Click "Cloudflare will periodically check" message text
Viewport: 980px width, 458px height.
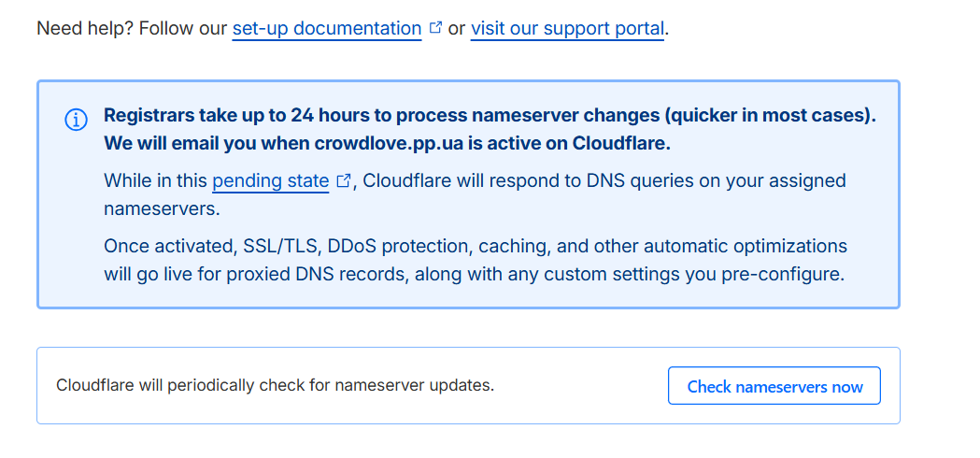[x=275, y=385]
